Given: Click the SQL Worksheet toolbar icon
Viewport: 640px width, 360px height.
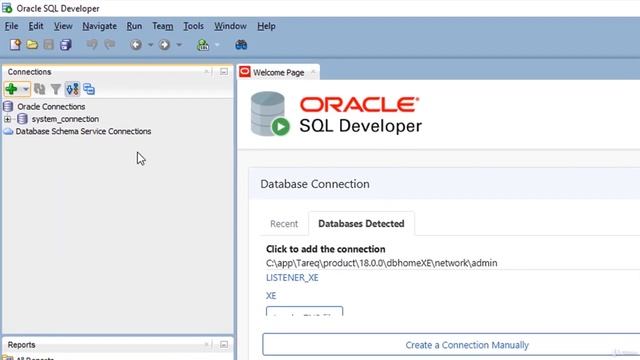Looking at the screenshot, I should 203,44.
